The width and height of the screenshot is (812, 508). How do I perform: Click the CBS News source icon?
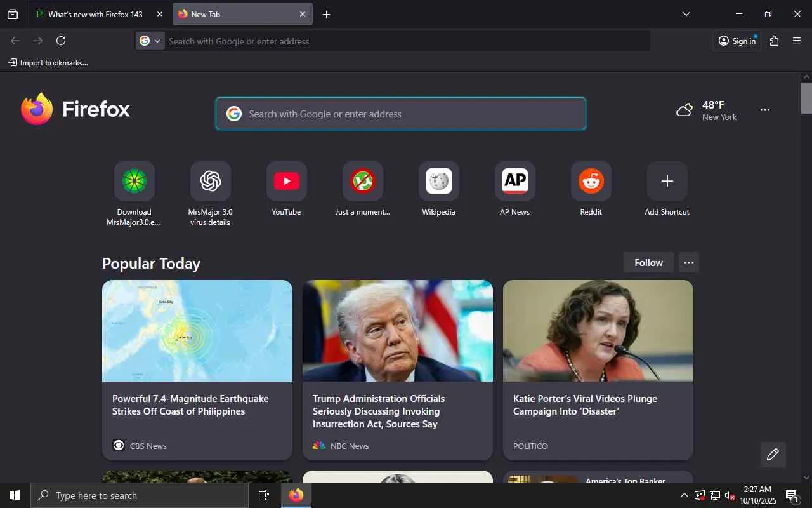pos(119,446)
